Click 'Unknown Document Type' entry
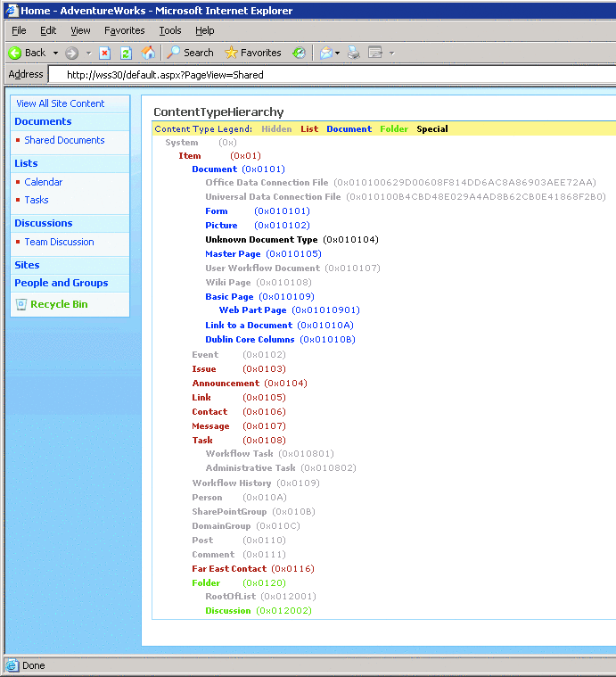616x677 pixels. (261, 240)
